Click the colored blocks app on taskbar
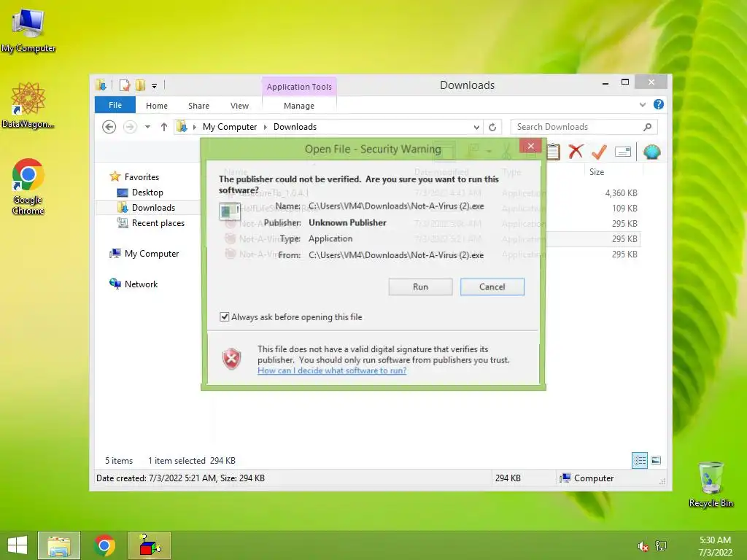The image size is (747, 560). click(x=150, y=545)
